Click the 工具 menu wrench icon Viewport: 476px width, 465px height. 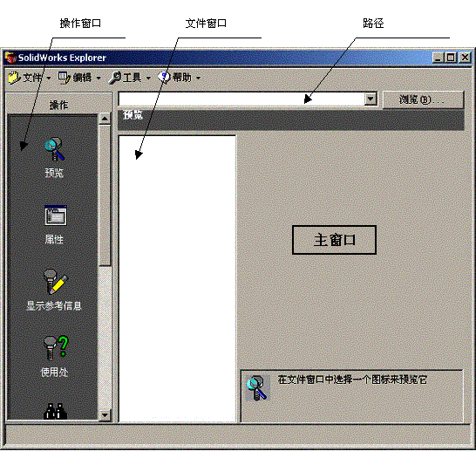pyautogui.click(x=115, y=78)
